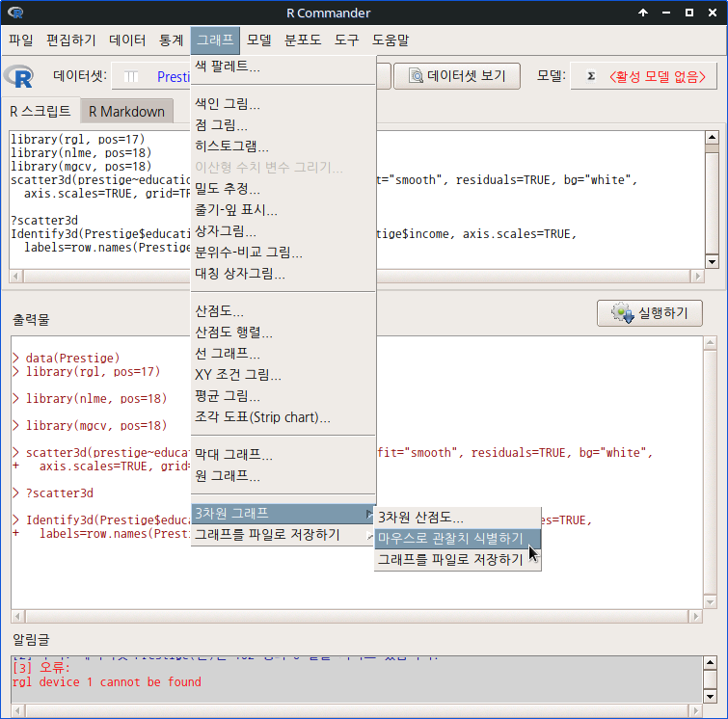Close the open 그래프 menu
This screenshot has width=728, height=719.
215,40
